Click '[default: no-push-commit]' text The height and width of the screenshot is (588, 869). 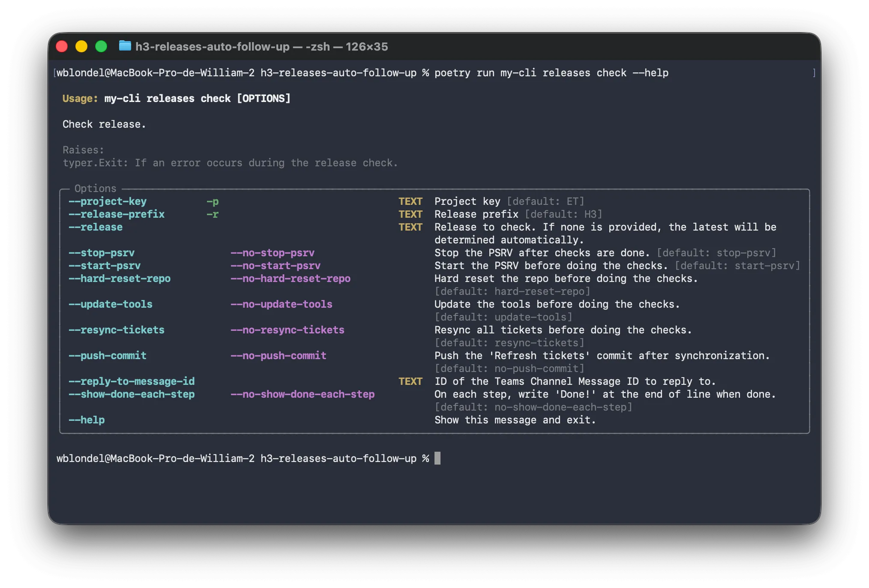[x=509, y=369]
